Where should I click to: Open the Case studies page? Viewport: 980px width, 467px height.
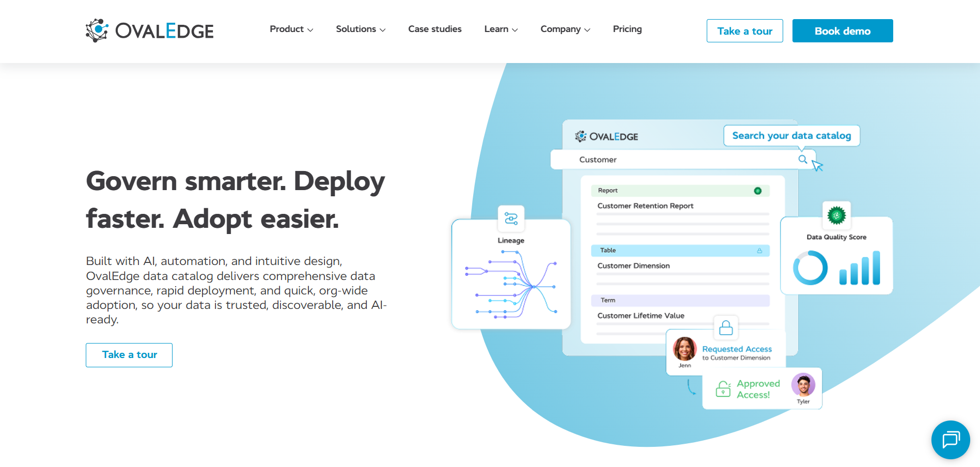pos(435,29)
